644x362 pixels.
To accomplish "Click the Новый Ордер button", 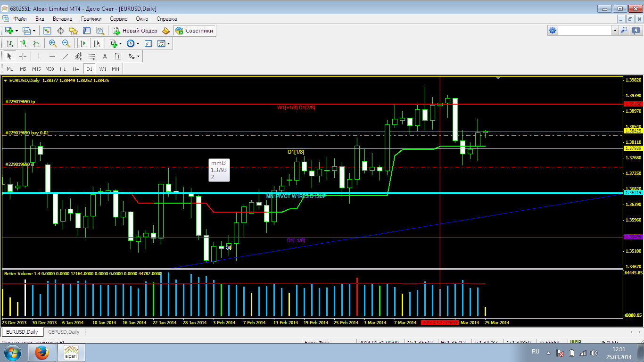I will [135, 31].
